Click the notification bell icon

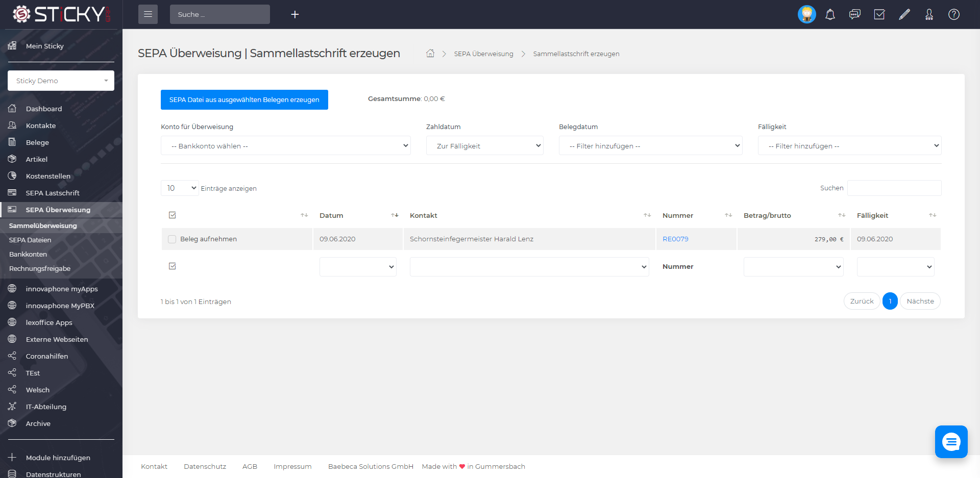(830, 14)
